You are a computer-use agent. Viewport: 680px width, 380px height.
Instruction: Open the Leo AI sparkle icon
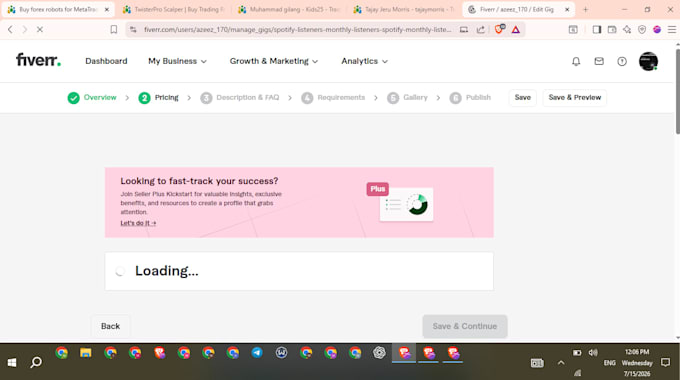[x=627, y=29]
